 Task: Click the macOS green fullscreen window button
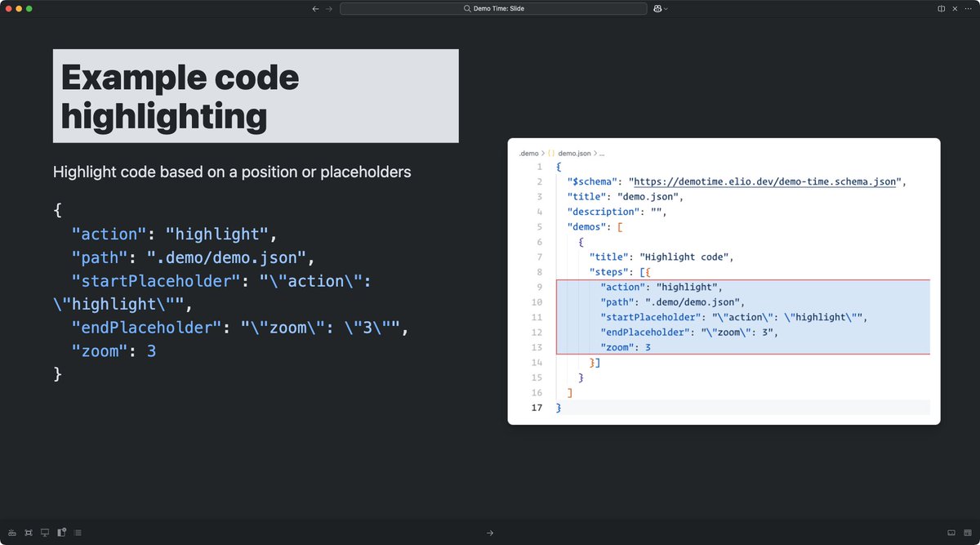(29, 8)
